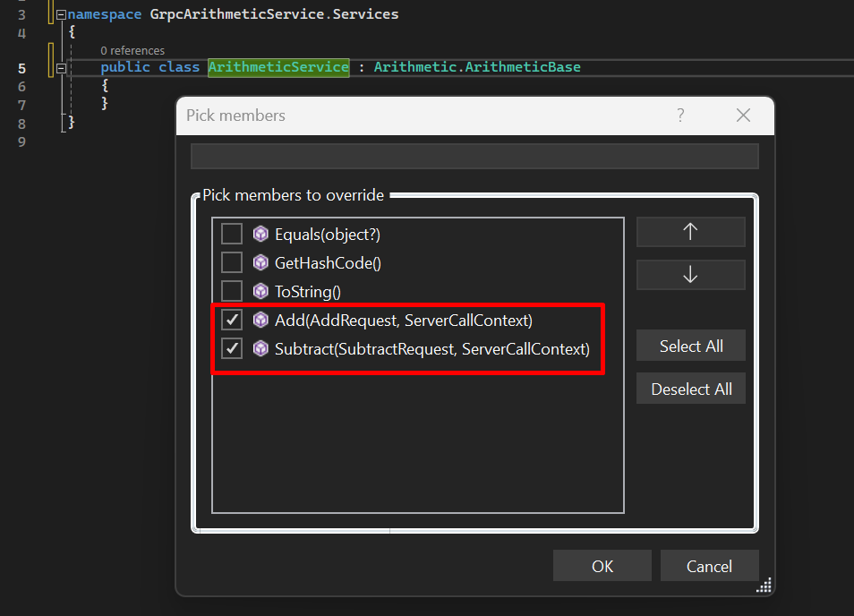Enable the Equals(object?) checkbox

point(232,234)
